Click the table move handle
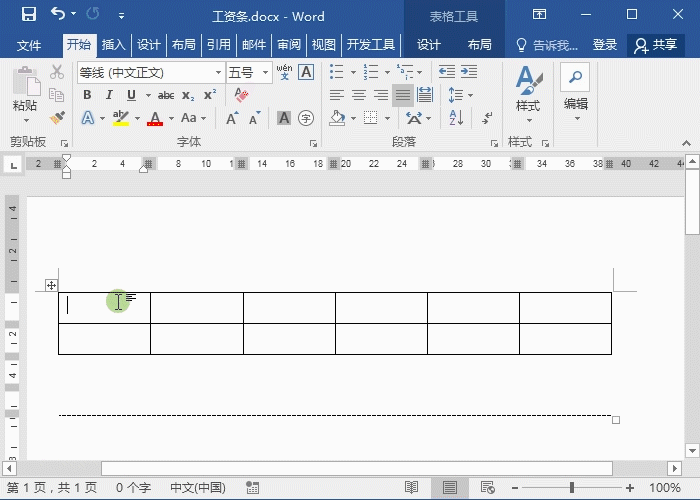 click(x=51, y=285)
